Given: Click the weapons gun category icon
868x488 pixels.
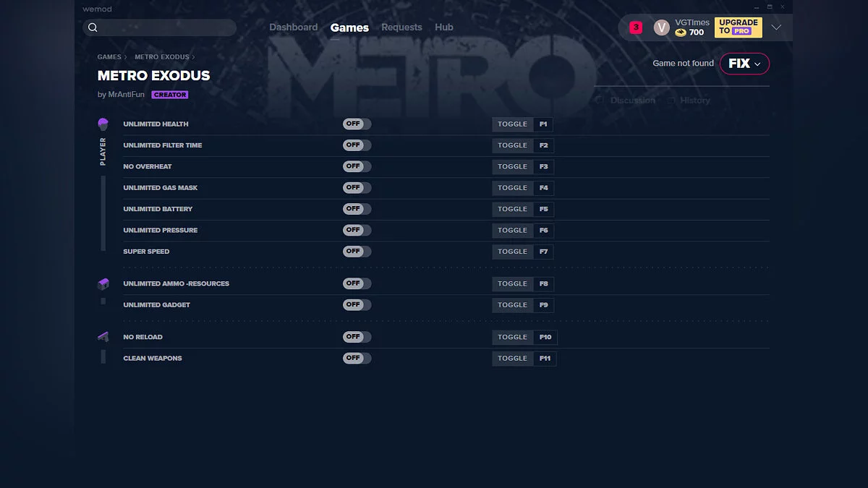Looking at the screenshot, I should click(103, 337).
